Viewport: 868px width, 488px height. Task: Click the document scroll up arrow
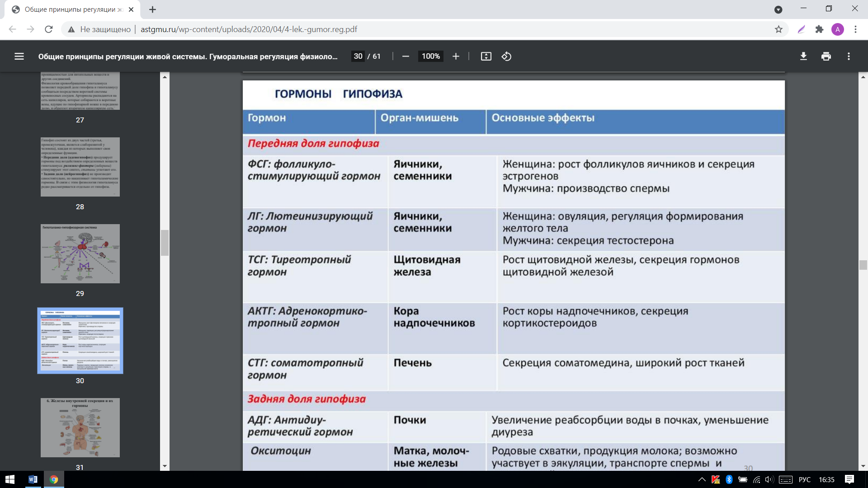tap(863, 77)
